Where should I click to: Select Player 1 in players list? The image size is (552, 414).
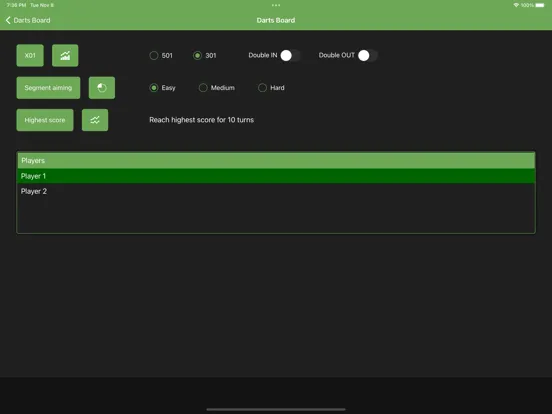pos(276,176)
